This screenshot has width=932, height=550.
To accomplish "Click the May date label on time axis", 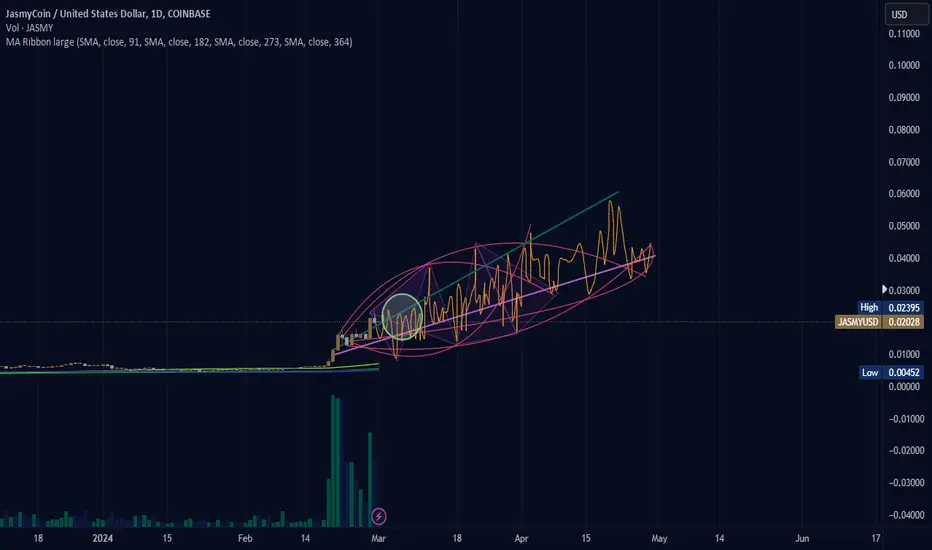I will pyautogui.click(x=659, y=539).
